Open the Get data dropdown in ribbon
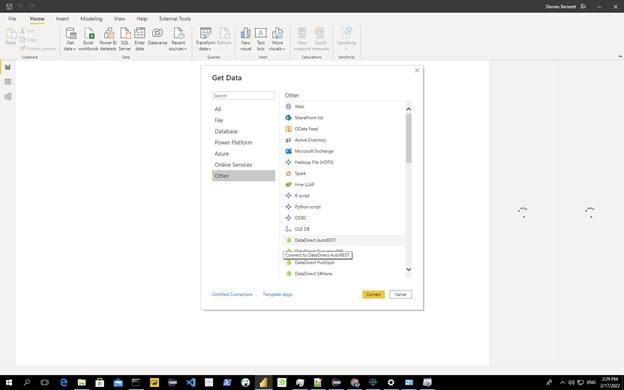This screenshot has width=624, height=390. [x=70, y=39]
